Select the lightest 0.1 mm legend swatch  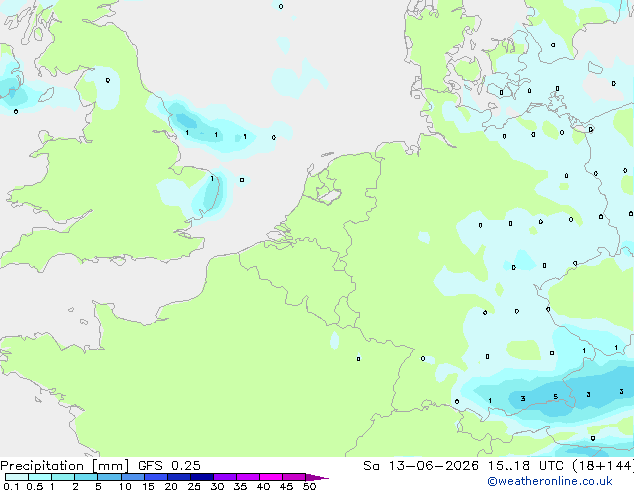click(17, 477)
